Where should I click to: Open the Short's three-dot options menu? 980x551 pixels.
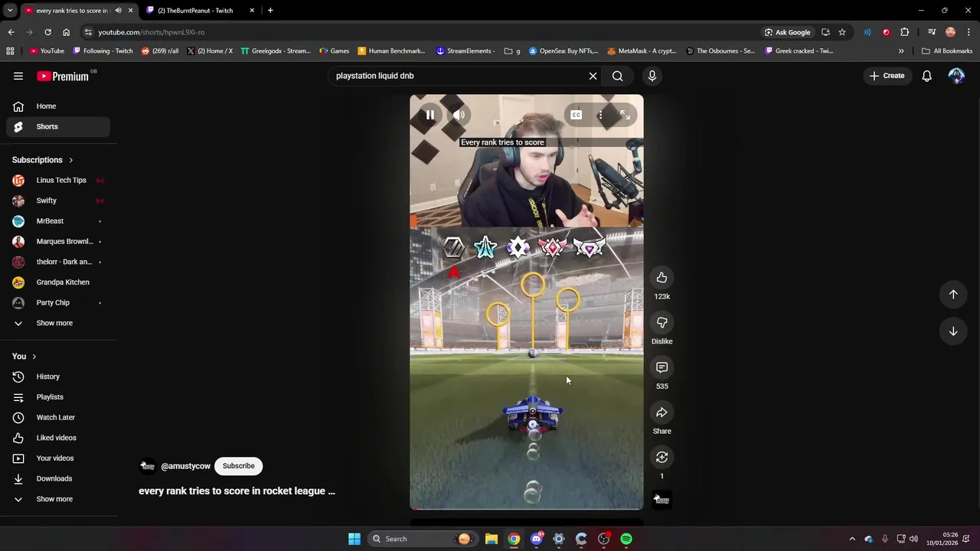point(600,115)
